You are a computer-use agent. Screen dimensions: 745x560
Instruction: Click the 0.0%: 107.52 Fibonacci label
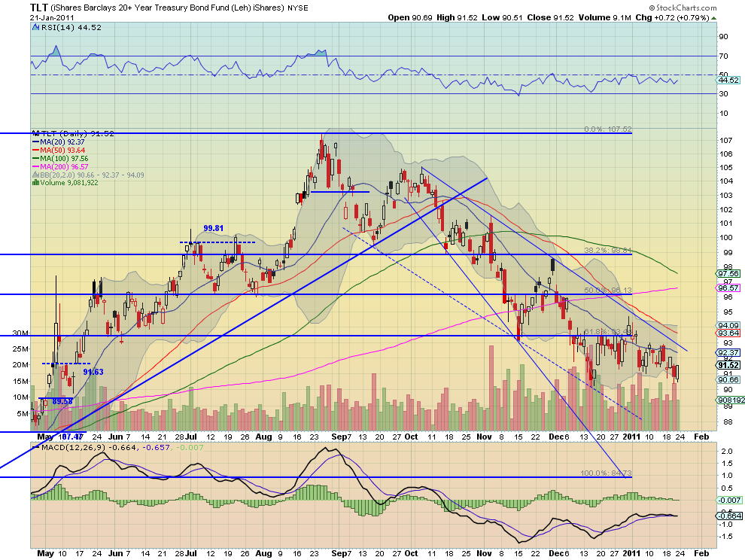coord(608,129)
